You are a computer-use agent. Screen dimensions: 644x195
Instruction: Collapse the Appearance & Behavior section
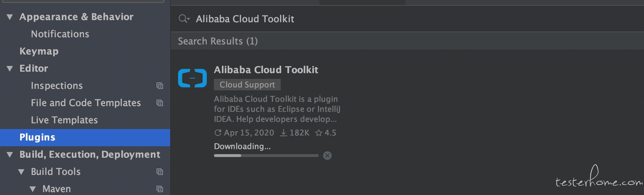point(10,17)
